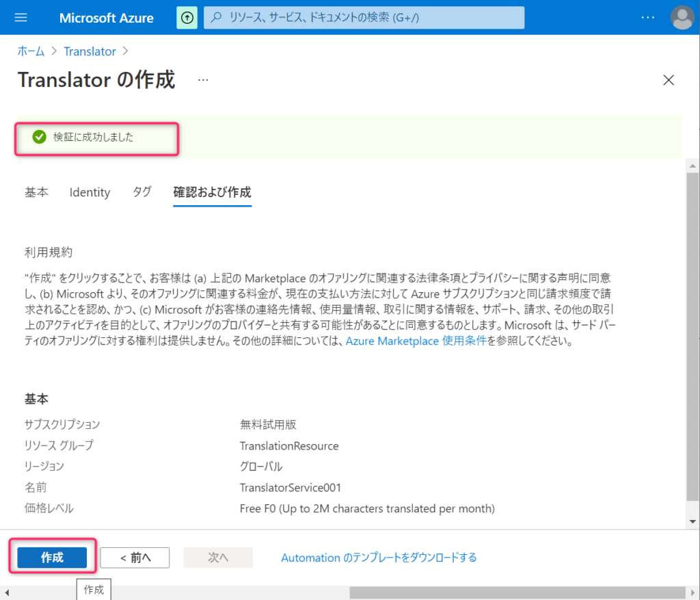
Task: Switch to the Identity tab
Action: point(90,192)
